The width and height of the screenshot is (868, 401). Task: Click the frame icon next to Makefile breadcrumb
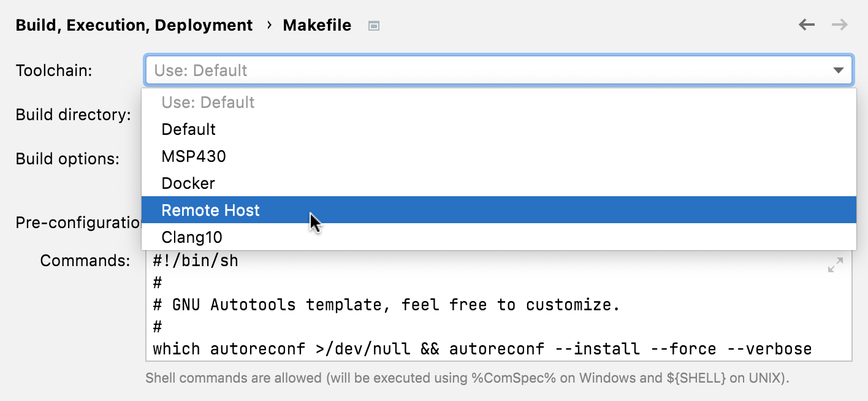[x=373, y=25]
